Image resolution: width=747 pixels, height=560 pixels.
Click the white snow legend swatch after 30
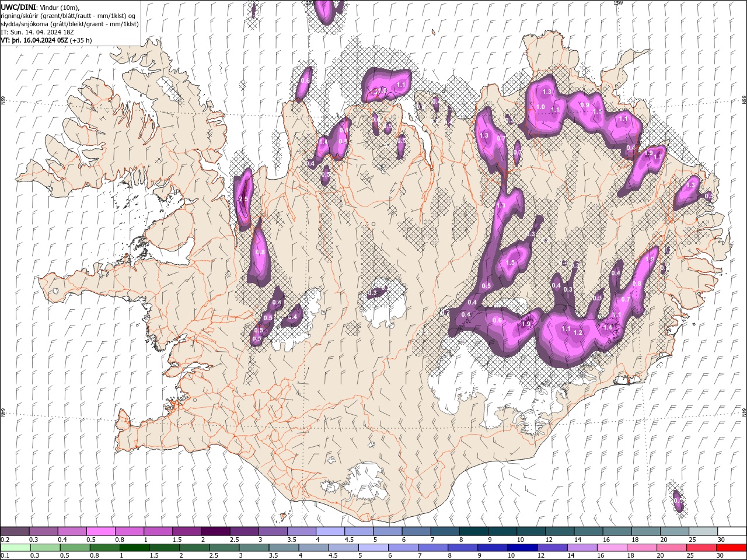coord(732,531)
